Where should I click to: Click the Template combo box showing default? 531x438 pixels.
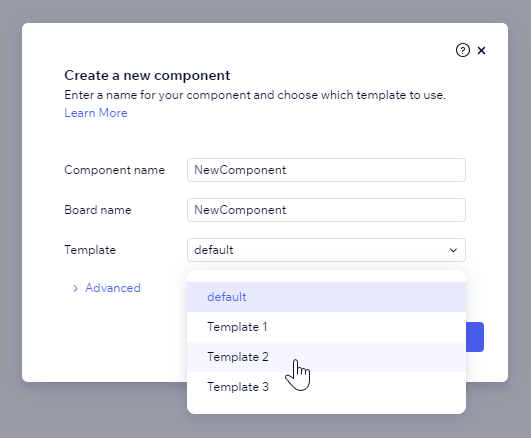tap(326, 250)
